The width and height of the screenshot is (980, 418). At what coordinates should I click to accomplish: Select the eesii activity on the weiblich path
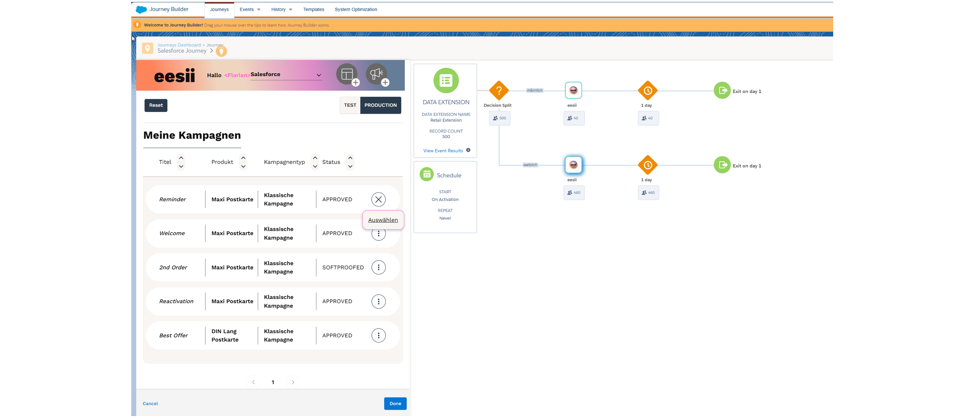(x=573, y=164)
